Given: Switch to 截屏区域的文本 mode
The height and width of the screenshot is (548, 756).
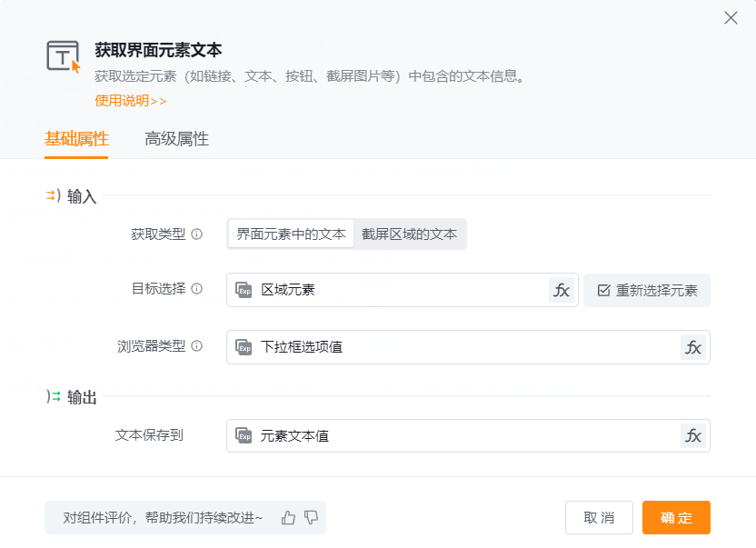Looking at the screenshot, I should 409,234.
